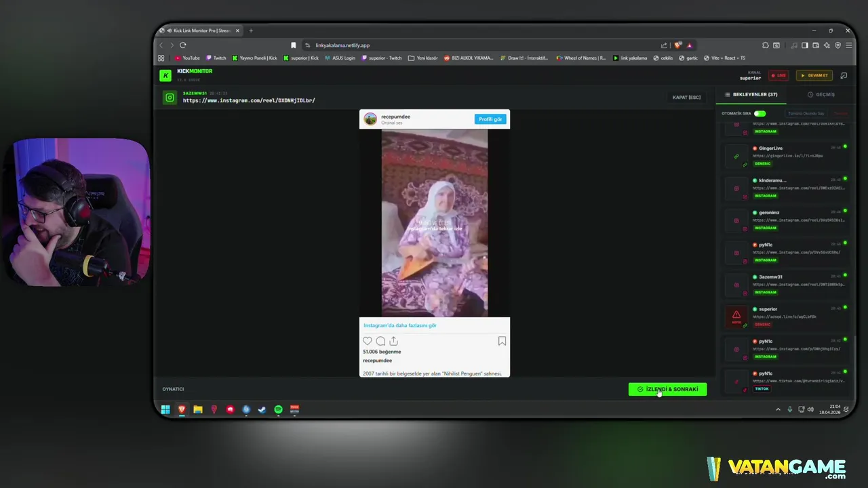The image size is (868, 488).
Task: Open the apps grid icon in bookmarks bar
Action: tap(161, 58)
